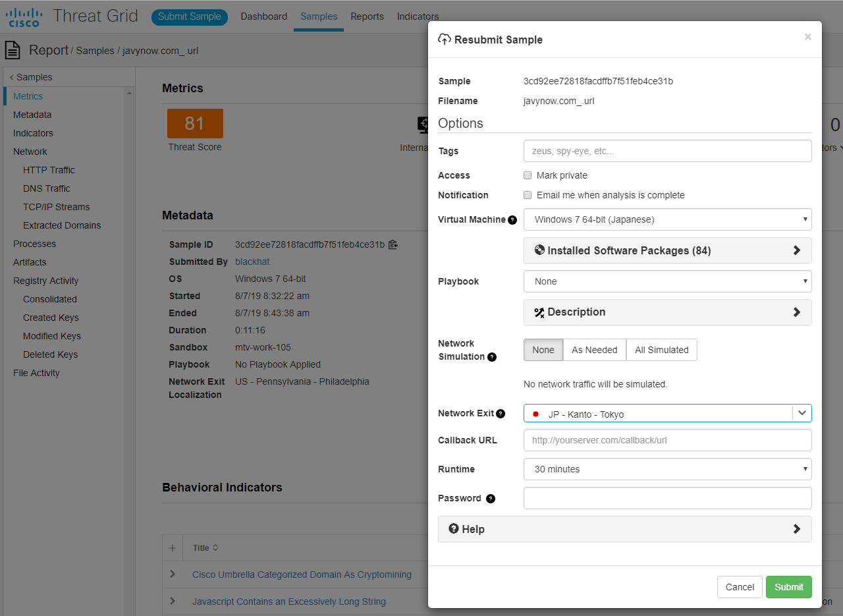Click the Network Simulation help icon
The width and height of the screenshot is (843, 616).
tap(491, 357)
